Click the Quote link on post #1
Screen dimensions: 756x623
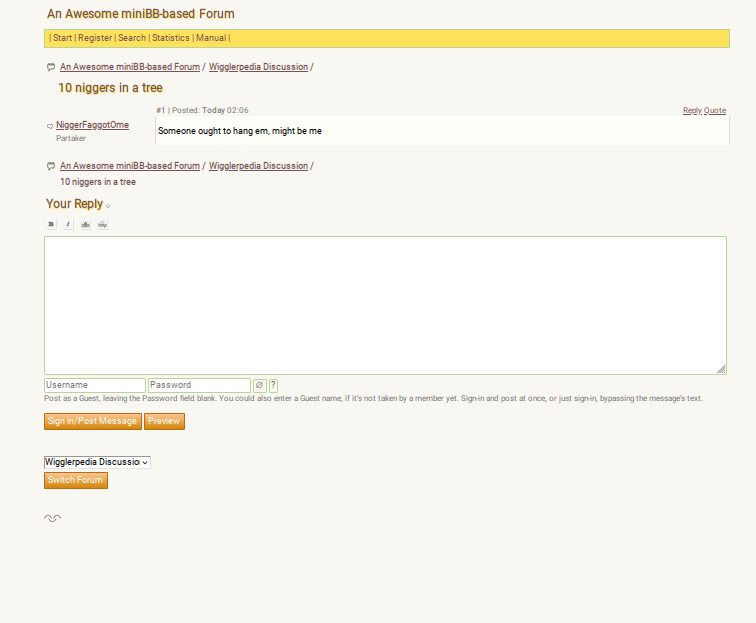(715, 110)
